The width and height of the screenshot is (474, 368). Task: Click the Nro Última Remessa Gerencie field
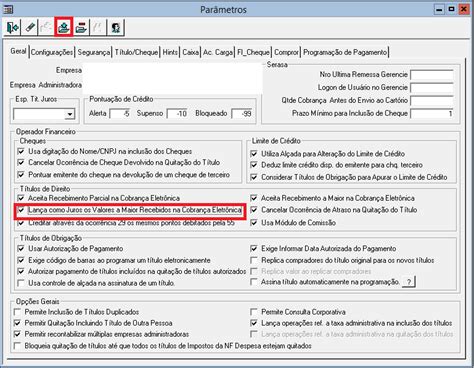pyautogui.click(x=432, y=75)
